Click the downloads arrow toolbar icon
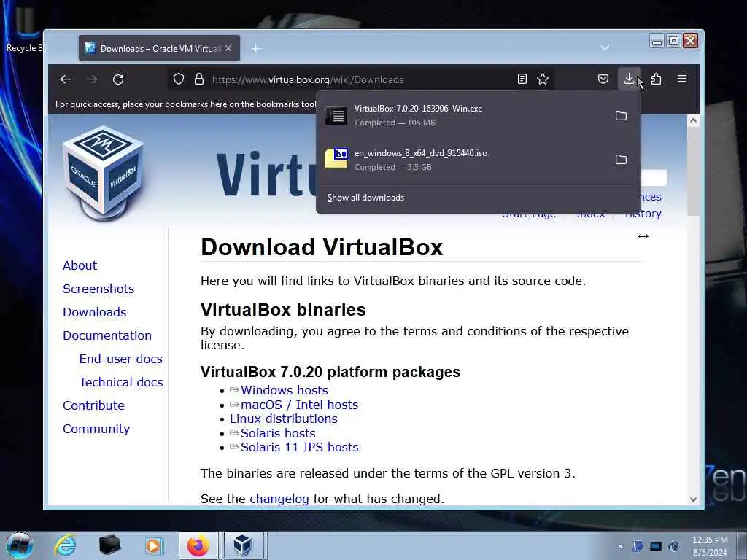 630,79
